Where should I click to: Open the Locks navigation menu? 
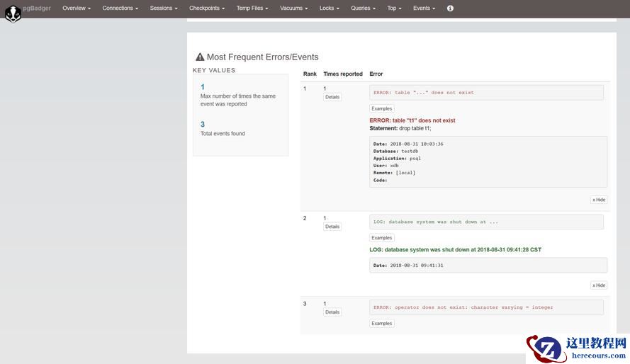click(330, 8)
